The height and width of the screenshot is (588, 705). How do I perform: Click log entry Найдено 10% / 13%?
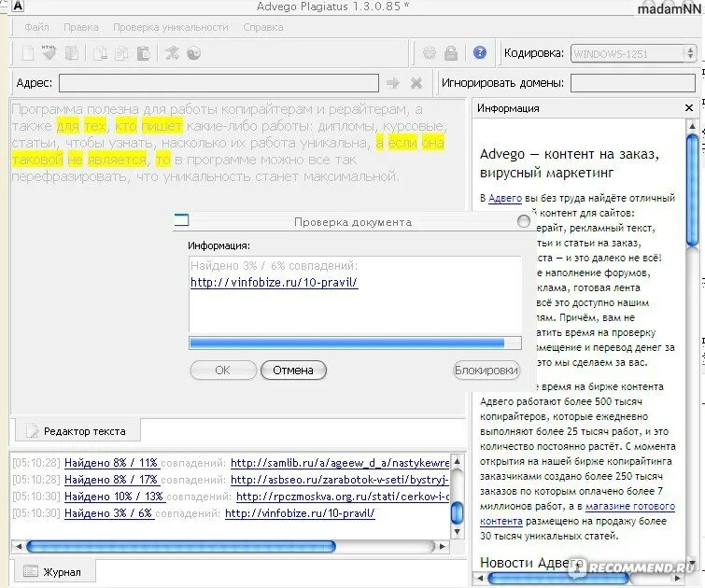click(114, 497)
